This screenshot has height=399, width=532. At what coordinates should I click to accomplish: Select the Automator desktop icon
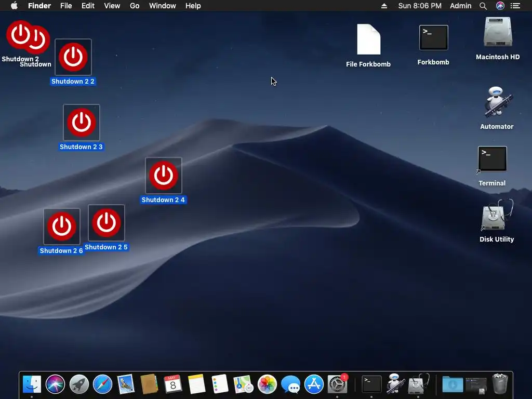pos(497,102)
